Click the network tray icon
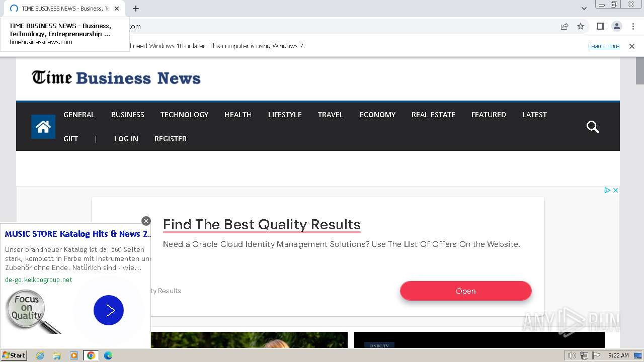Screen dimensions: 644x362 (x=584, y=355)
